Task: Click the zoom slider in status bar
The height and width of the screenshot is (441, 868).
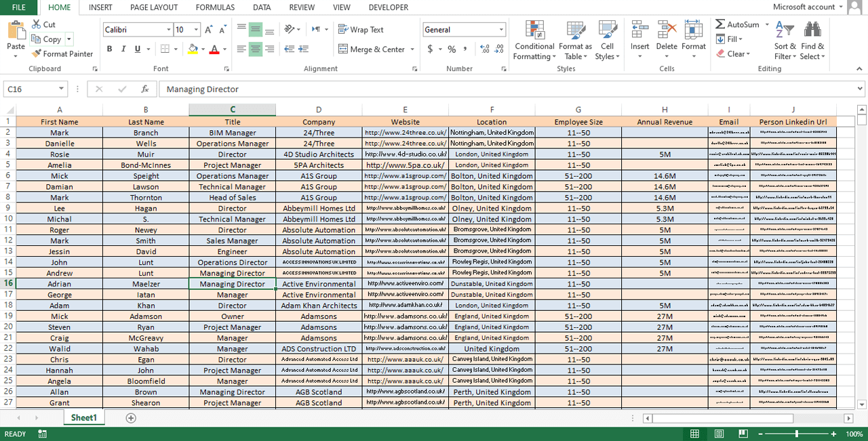Action: click(x=796, y=434)
